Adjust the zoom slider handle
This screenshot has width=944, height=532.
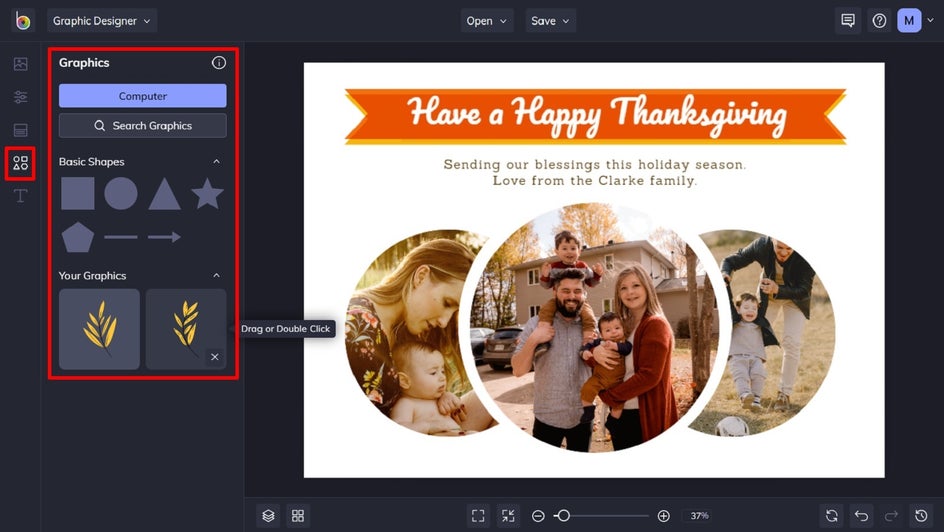tap(563, 516)
